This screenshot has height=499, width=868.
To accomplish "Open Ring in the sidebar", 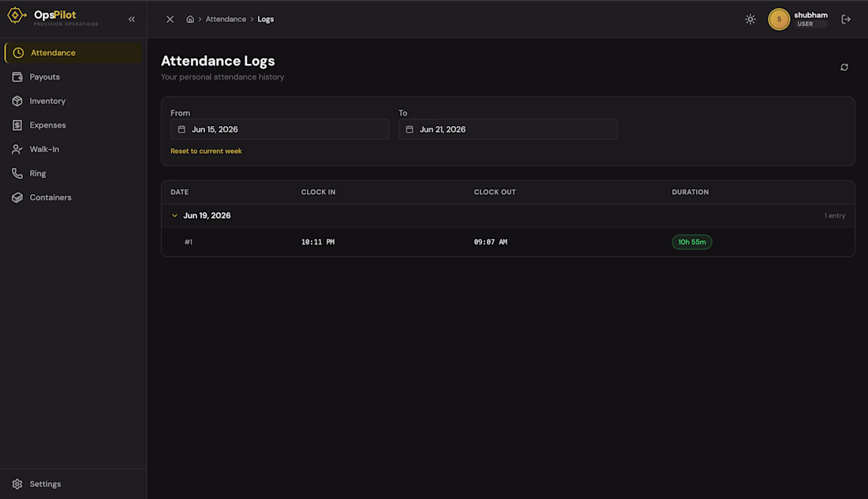I will click(x=73, y=173).
